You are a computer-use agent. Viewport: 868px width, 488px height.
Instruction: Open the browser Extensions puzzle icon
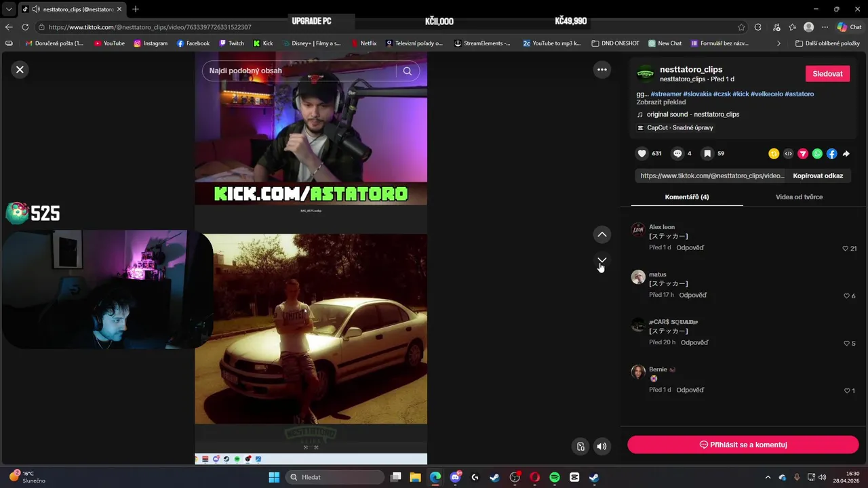(x=757, y=27)
